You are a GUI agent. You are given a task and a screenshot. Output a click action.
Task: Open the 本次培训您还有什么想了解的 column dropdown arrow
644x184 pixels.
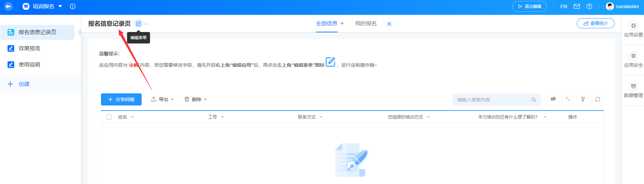[x=545, y=117]
